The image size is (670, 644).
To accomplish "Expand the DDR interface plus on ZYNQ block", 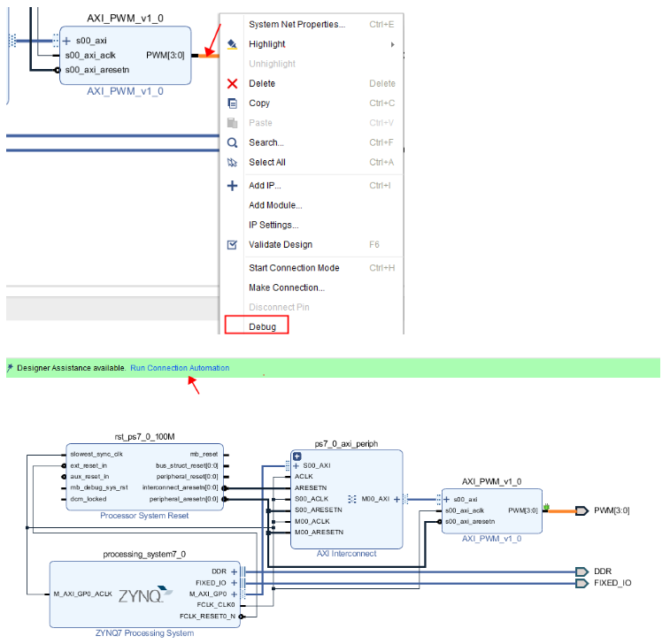I will click(235, 571).
